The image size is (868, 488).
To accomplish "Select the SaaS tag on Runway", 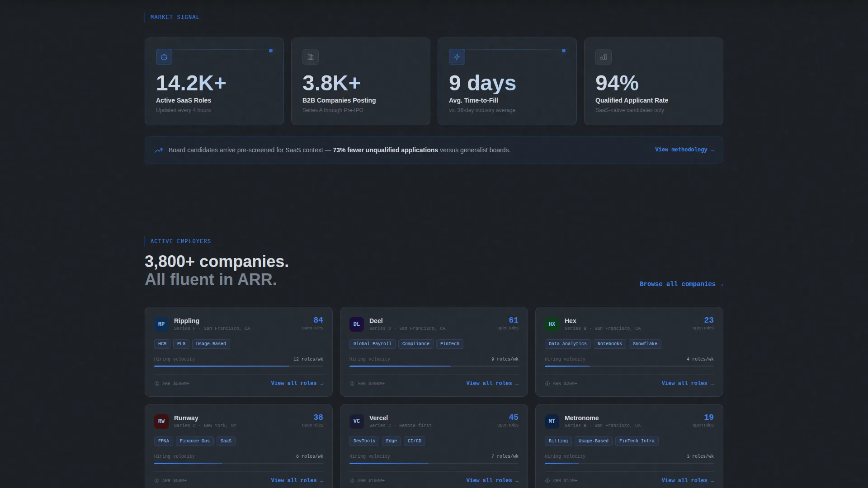I will tap(226, 441).
